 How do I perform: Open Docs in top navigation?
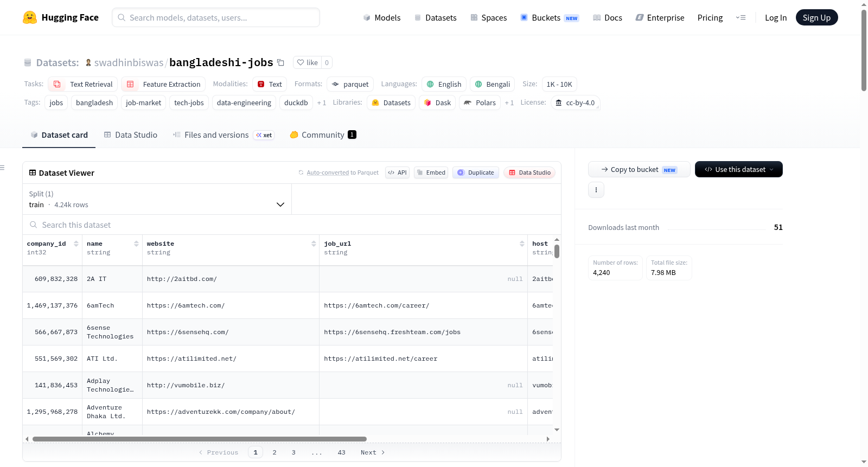pos(608,17)
